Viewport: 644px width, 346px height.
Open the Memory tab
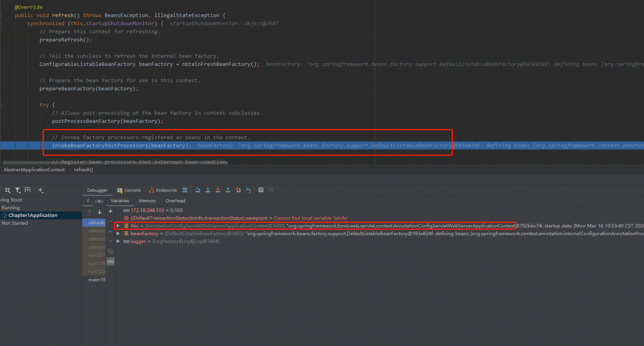[x=147, y=201]
